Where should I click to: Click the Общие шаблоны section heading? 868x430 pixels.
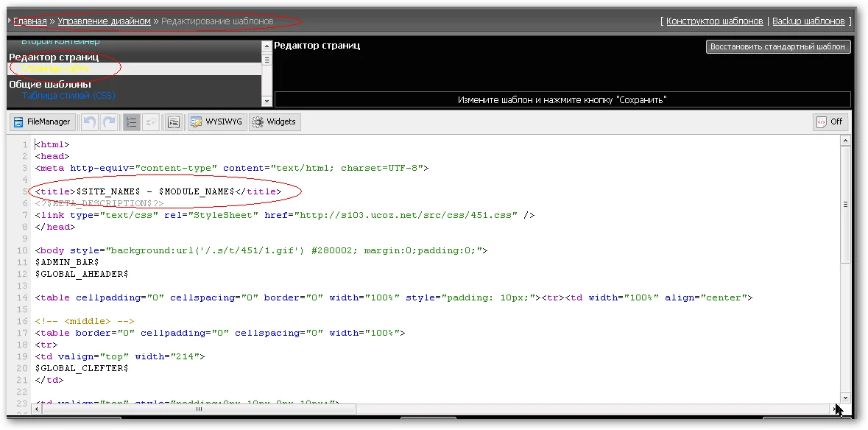tap(50, 84)
